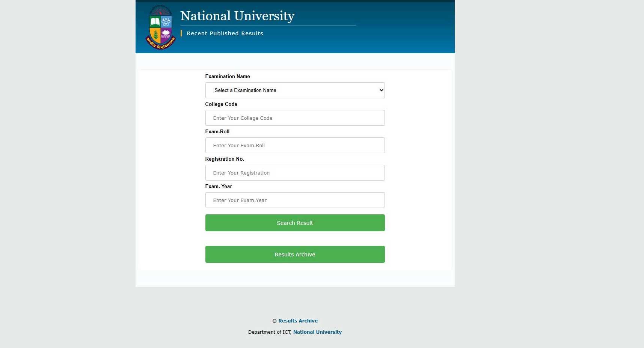Expand the examination selection list
The height and width of the screenshot is (348, 644).
point(295,90)
